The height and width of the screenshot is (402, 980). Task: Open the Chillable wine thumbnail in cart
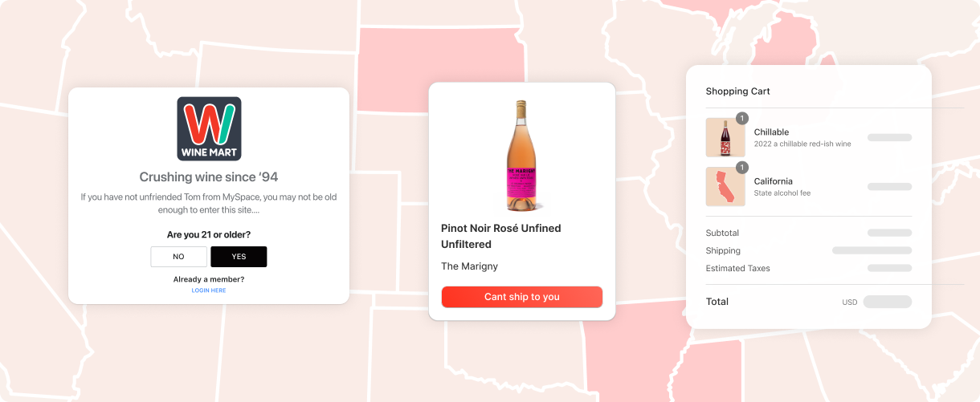725,138
